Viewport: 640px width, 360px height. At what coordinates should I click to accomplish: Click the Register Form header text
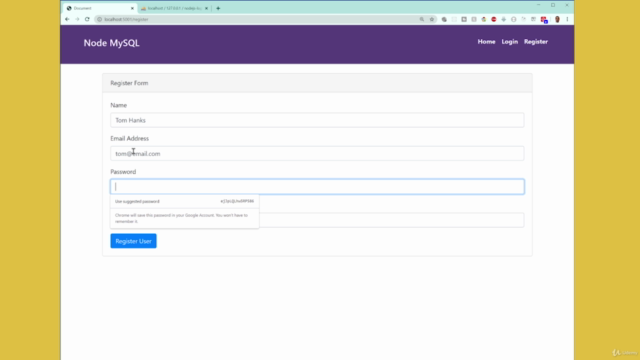tap(129, 83)
